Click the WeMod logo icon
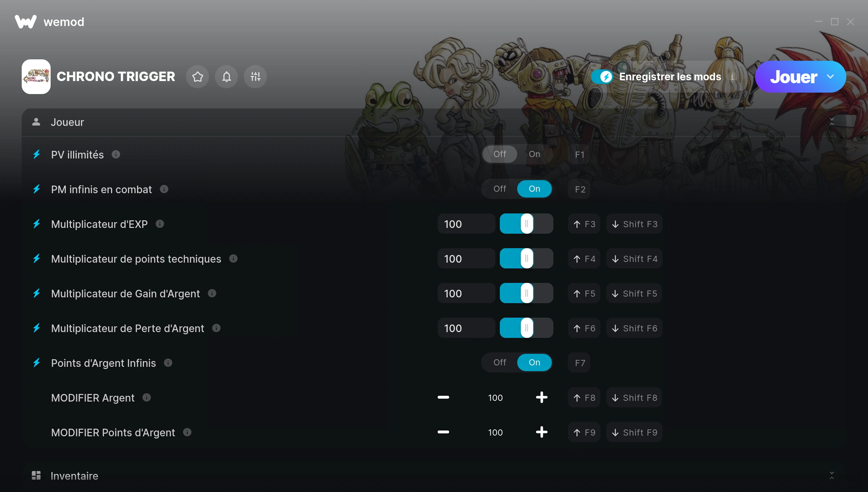The height and width of the screenshot is (492, 868). click(26, 22)
